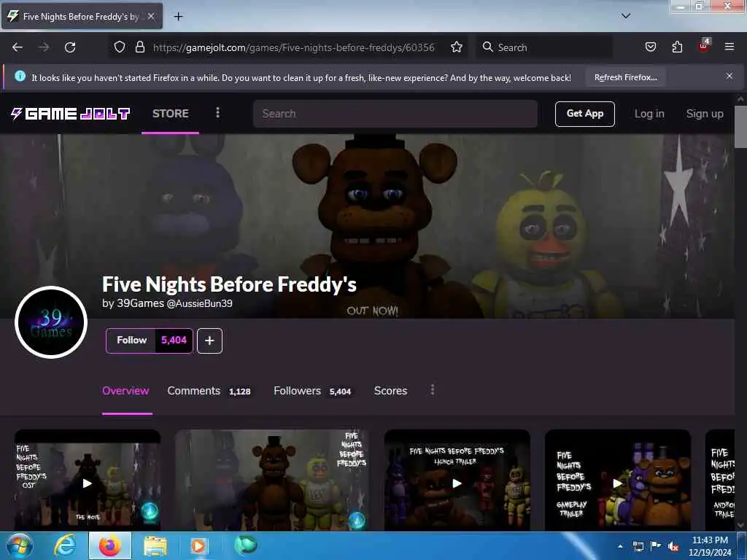Viewport: 747px width, 560px height.
Task: Open the Firefox hamburger application menu
Action: 729,47
